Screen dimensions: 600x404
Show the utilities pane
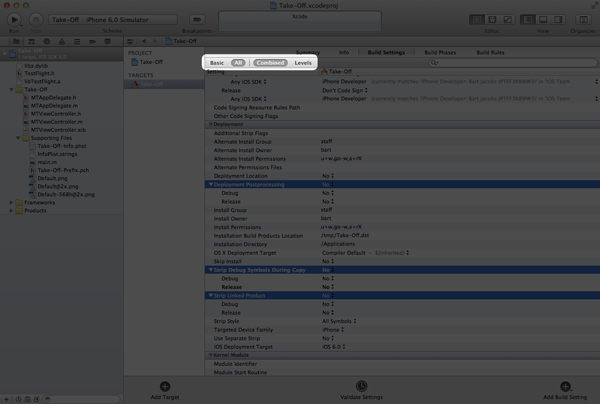point(558,20)
